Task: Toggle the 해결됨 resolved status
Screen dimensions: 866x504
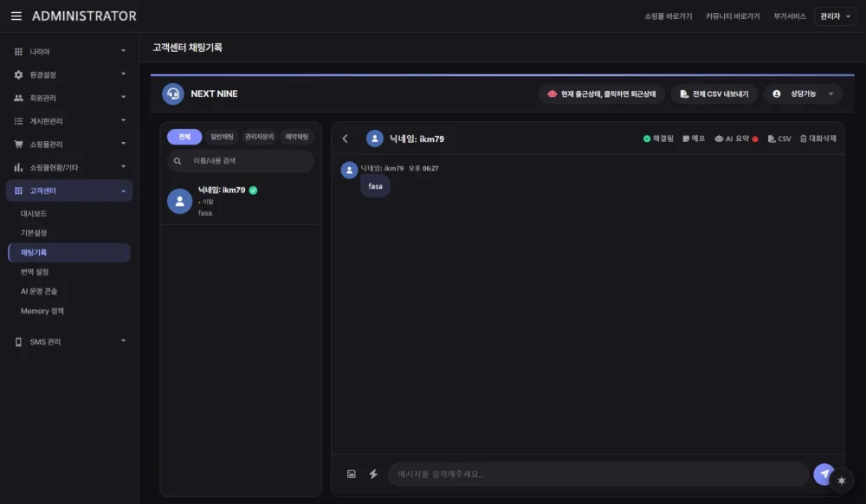Action: pyautogui.click(x=658, y=139)
